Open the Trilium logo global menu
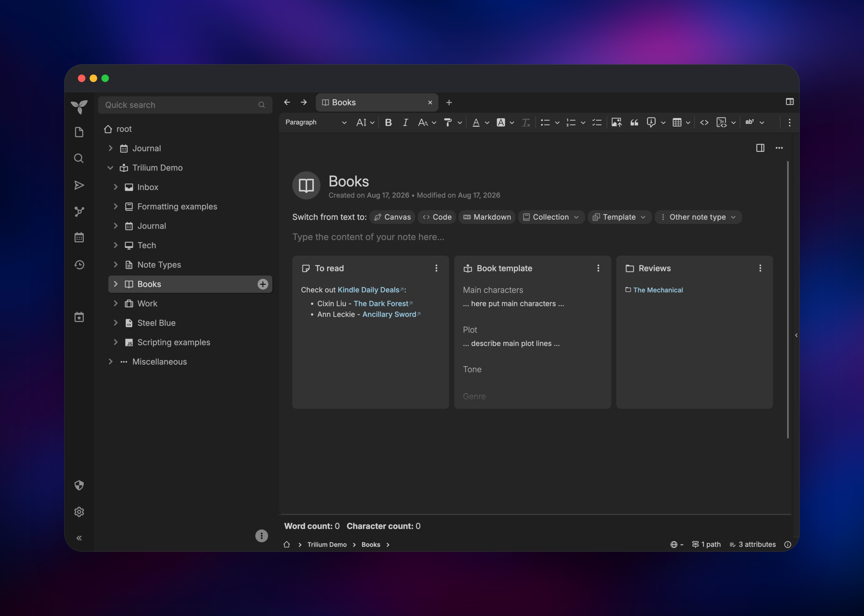This screenshot has width=864, height=616. point(79,107)
